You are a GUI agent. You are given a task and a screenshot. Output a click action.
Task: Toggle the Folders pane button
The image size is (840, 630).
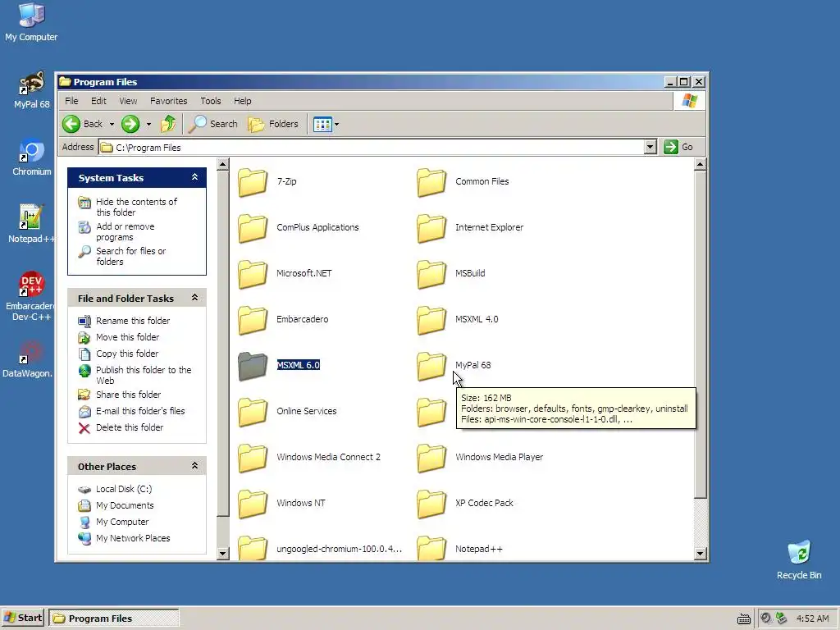point(272,124)
